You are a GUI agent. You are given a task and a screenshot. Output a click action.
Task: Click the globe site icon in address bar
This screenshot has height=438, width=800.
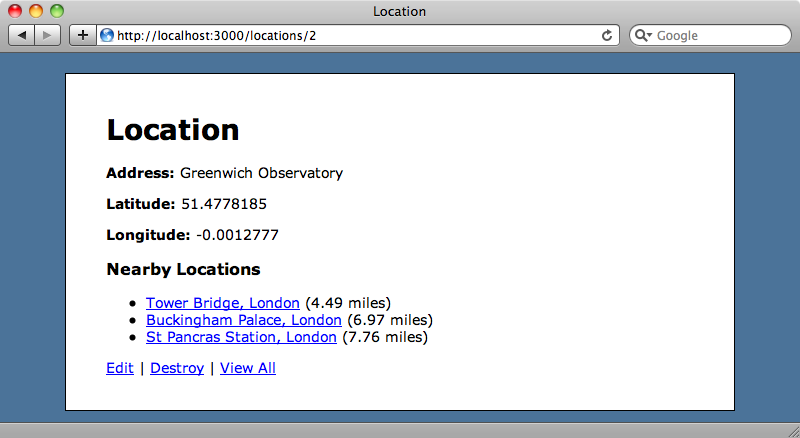point(107,35)
